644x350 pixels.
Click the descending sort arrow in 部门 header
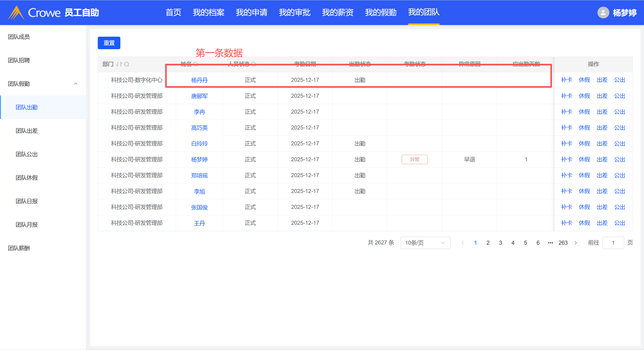pyautogui.click(x=117, y=64)
